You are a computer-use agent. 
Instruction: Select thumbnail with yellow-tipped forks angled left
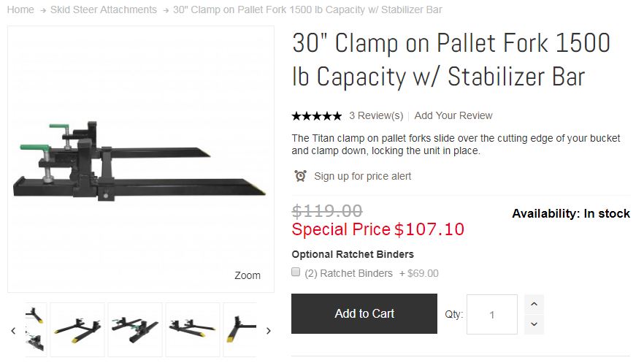[77, 329]
